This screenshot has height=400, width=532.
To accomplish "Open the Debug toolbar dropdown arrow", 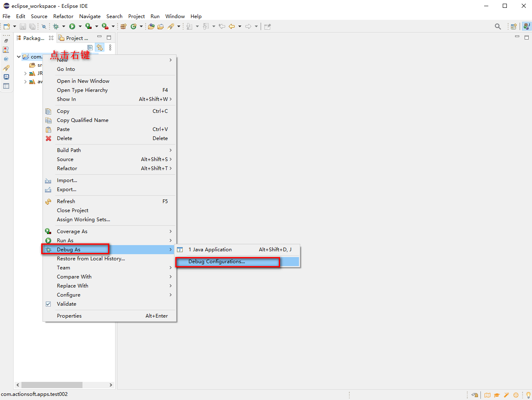I will pyautogui.click(x=64, y=26).
